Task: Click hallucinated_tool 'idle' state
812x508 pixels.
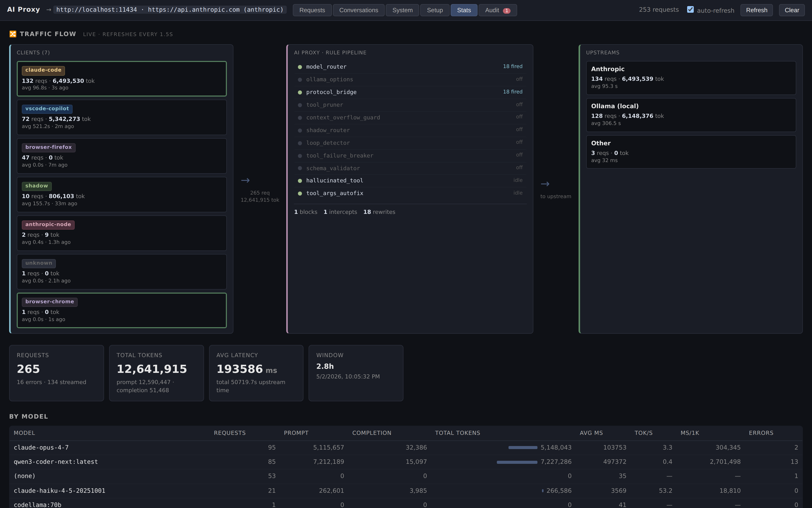Action: point(518,180)
